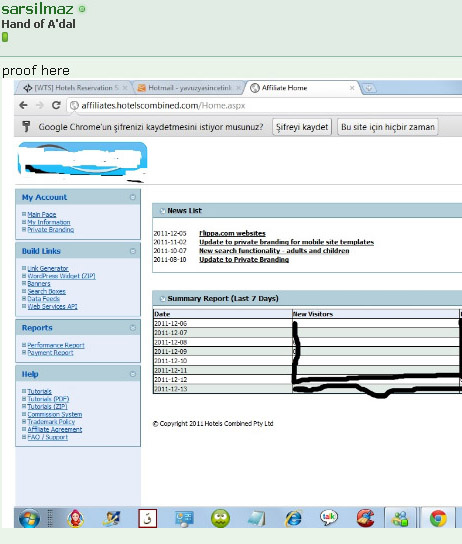Open Tutorials (PDF) link

tap(48, 399)
